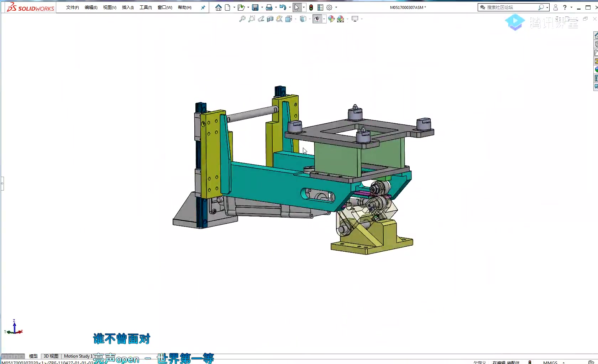This screenshot has height=364, width=598.
Task: Select the Previous View tool
Action: tap(261, 19)
